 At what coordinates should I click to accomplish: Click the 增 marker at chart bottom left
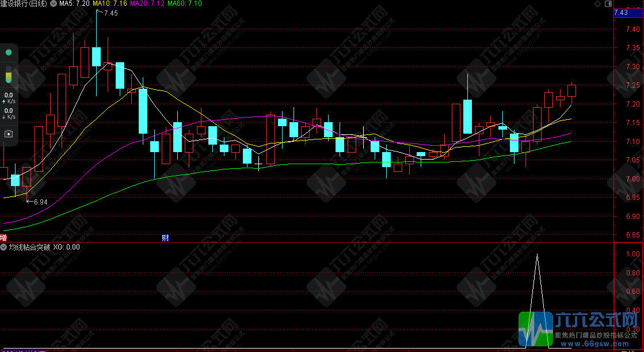pos(3,238)
